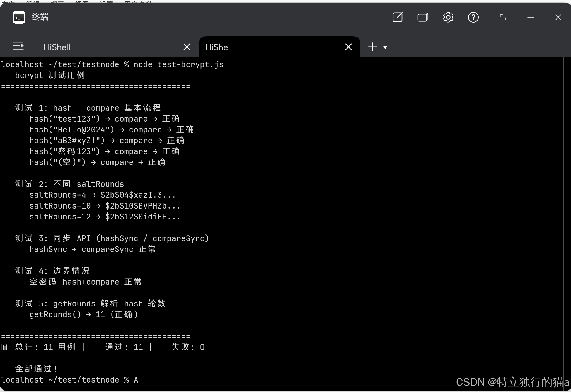Click the hash("密码123") result line
571x392 pixels.
[x=104, y=151]
